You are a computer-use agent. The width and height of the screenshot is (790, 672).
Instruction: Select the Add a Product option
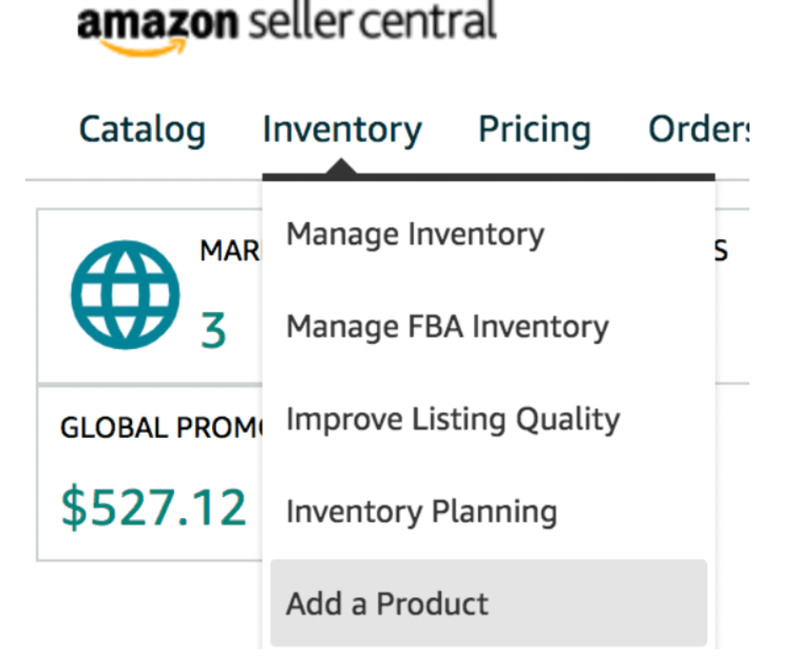point(387,604)
